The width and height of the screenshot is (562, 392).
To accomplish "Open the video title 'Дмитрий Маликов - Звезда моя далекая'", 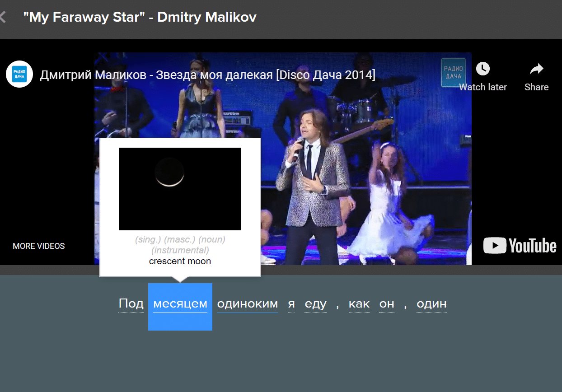I will 207,75.
